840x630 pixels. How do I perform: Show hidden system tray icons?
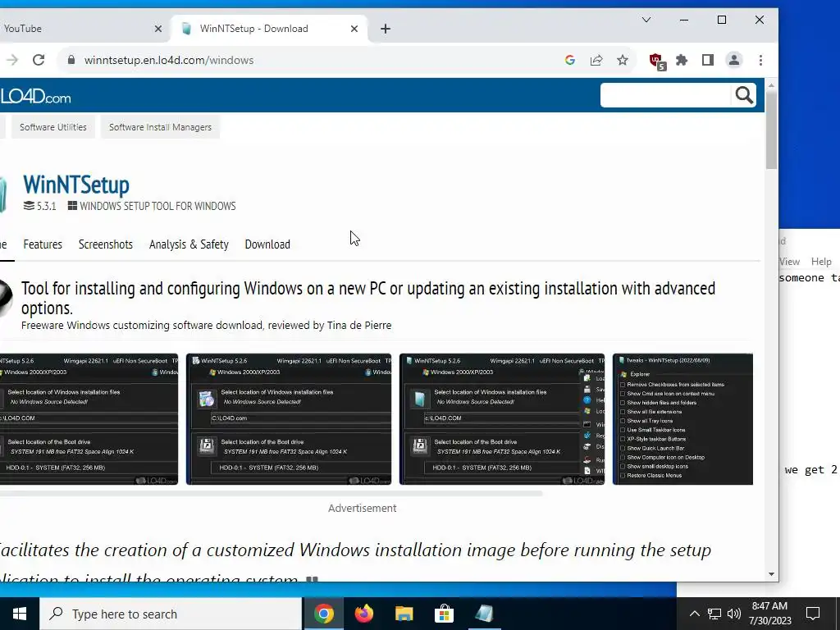694,614
